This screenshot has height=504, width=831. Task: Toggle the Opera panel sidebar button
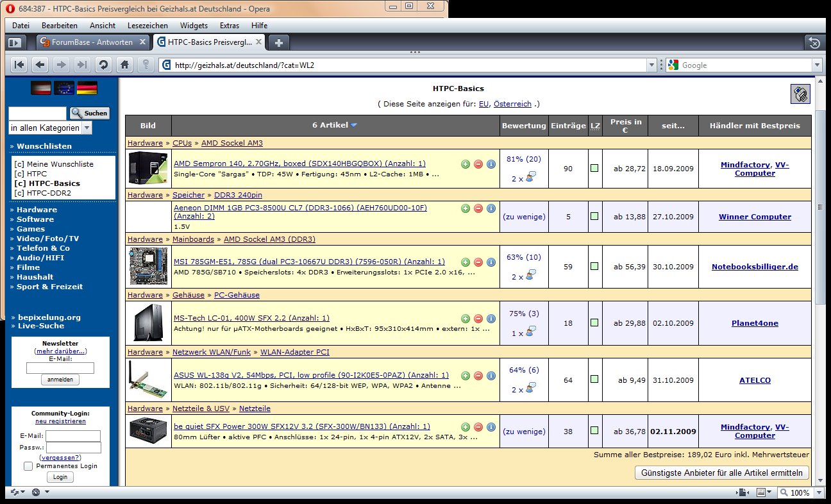click(x=15, y=43)
